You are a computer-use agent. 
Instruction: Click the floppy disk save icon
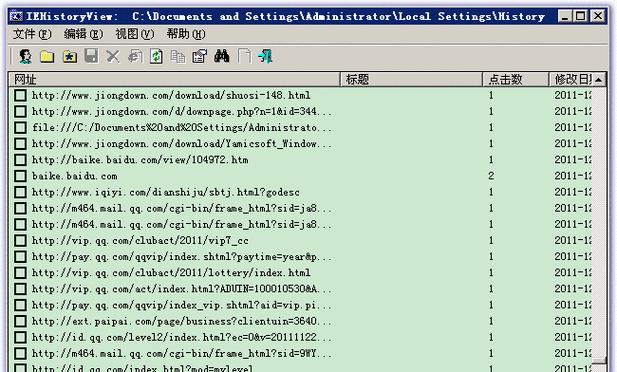91,56
